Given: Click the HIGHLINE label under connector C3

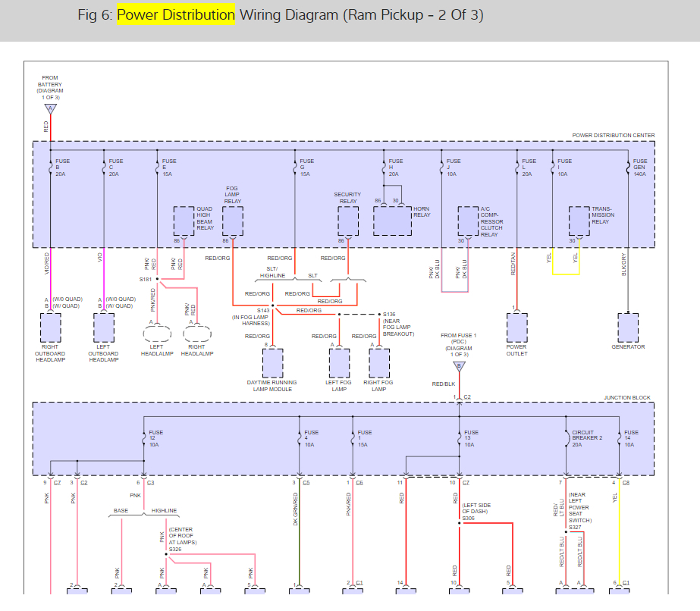Looking at the screenshot, I should click(x=164, y=511).
